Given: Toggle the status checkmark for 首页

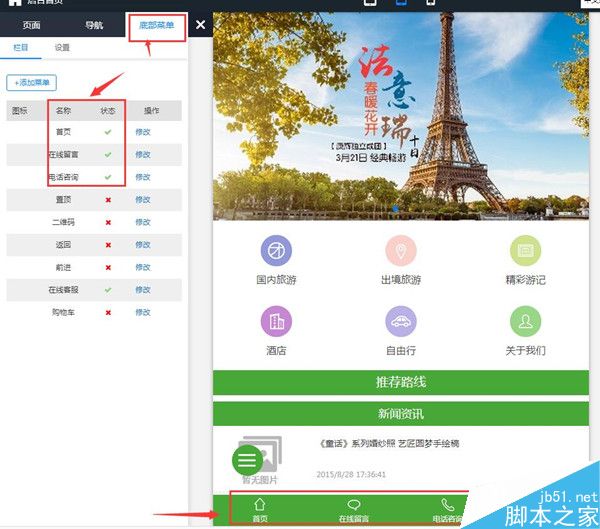Looking at the screenshot, I should point(108,132).
